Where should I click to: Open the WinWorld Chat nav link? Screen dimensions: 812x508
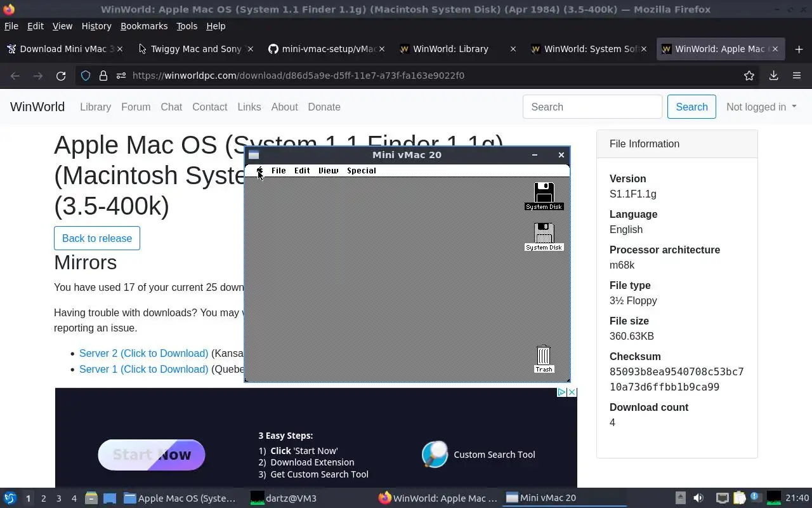click(x=171, y=107)
